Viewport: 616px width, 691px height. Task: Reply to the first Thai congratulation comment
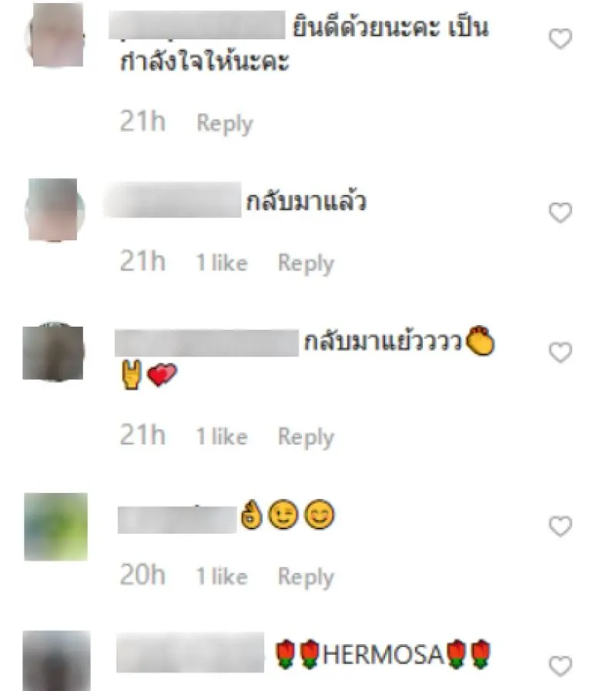225,123
